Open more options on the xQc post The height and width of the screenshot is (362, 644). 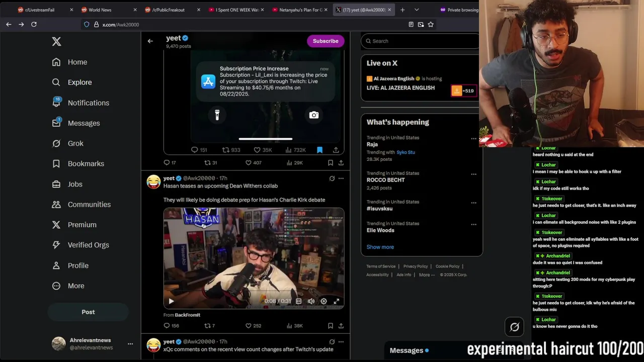click(x=341, y=342)
